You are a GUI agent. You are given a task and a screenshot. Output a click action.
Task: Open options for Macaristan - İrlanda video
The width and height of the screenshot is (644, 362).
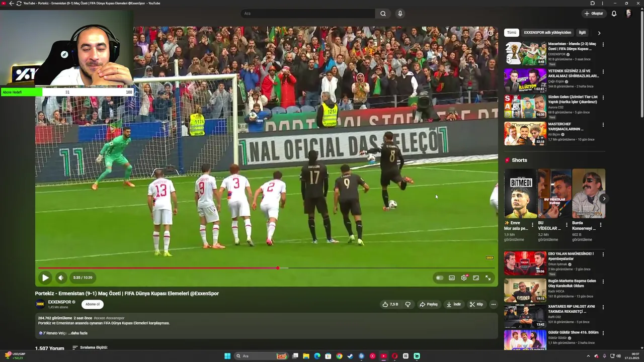click(603, 44)
